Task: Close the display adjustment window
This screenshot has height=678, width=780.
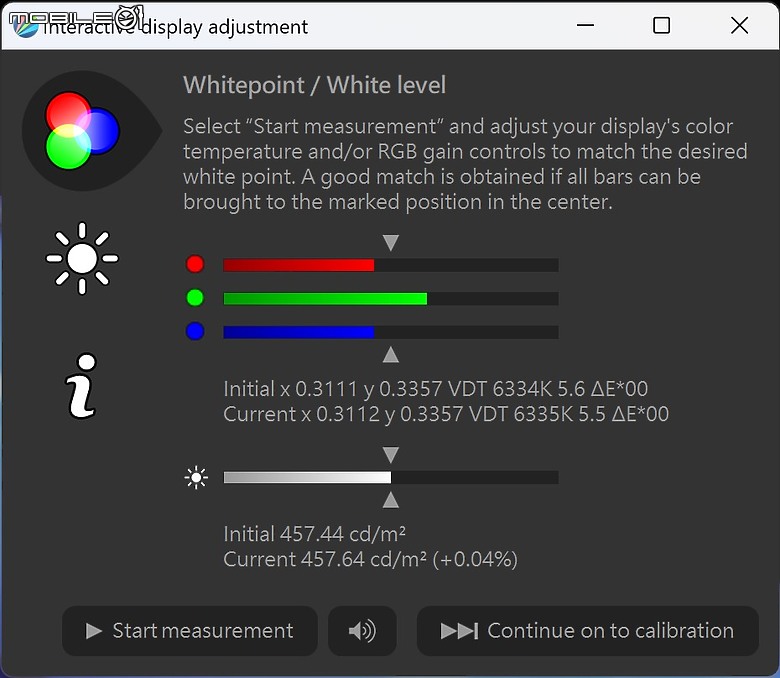Action: pos(740,25)
